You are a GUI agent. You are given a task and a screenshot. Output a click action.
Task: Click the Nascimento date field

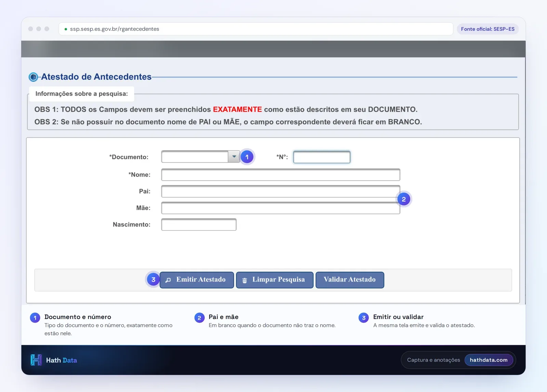pyautogui.click(x=199, y=225)
